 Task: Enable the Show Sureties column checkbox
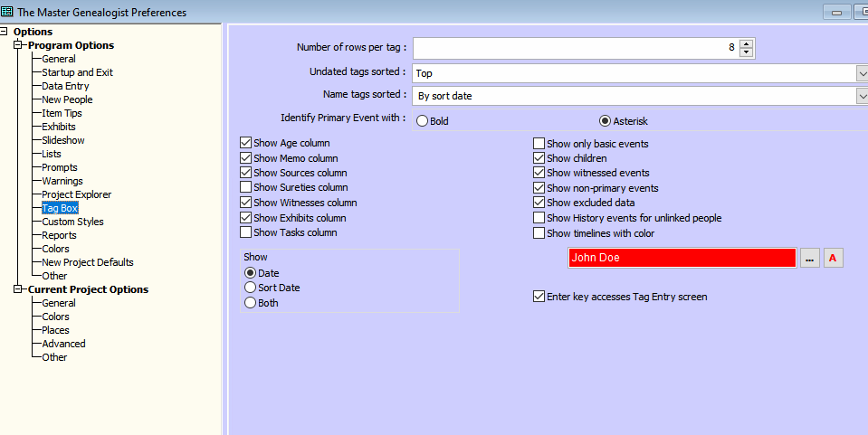coord(245,187)
